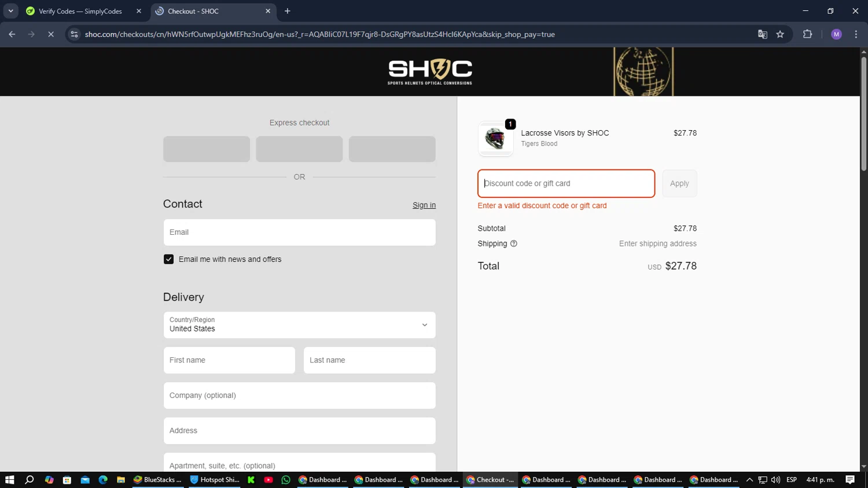Open ESP input language selector

point(792,480)
